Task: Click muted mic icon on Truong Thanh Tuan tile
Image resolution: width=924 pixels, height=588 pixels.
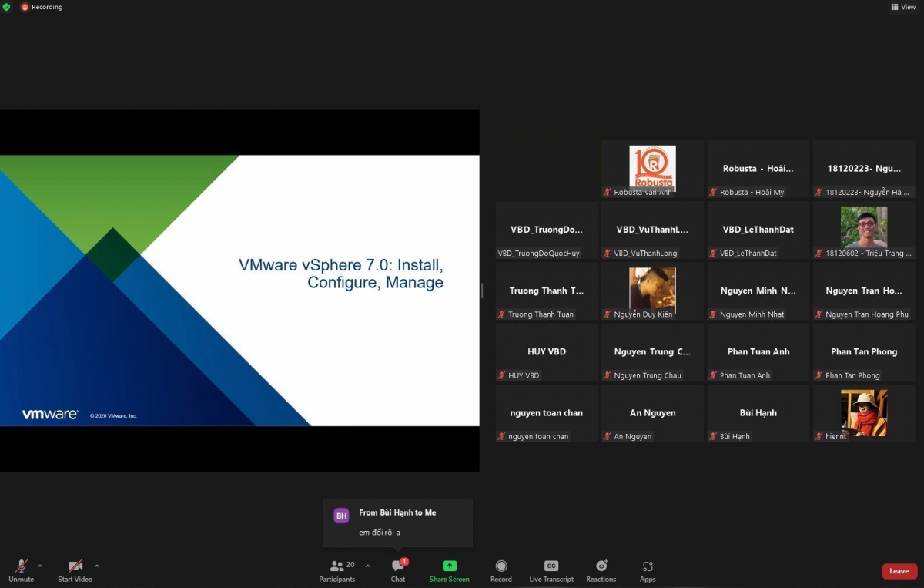Action: pos(502,314)
